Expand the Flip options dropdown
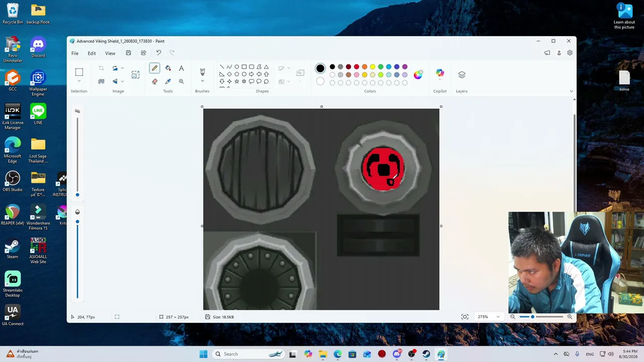Image resolution: width=644 pixels, height=362 pixels. [122, 81]
